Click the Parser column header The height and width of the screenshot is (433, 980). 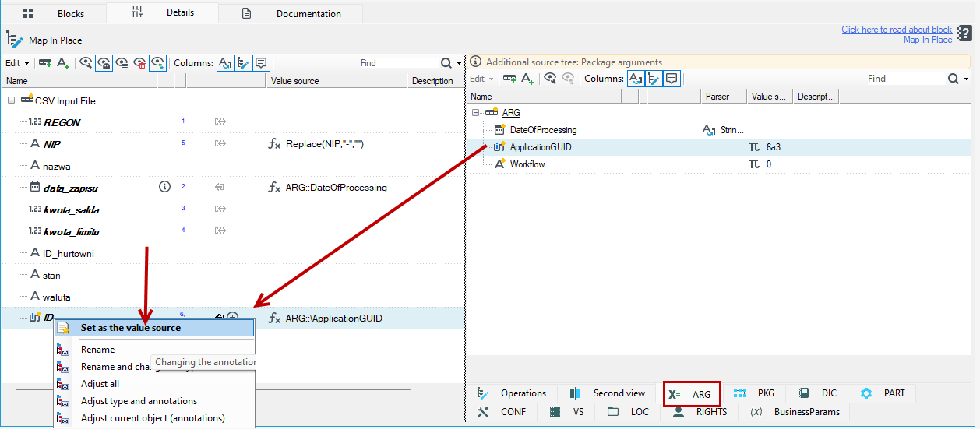tap(724, 97)
